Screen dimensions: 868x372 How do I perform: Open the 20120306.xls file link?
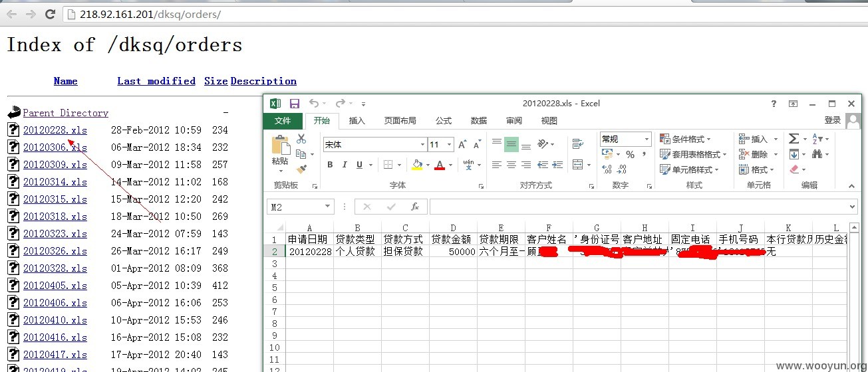[x=55, y=147]
